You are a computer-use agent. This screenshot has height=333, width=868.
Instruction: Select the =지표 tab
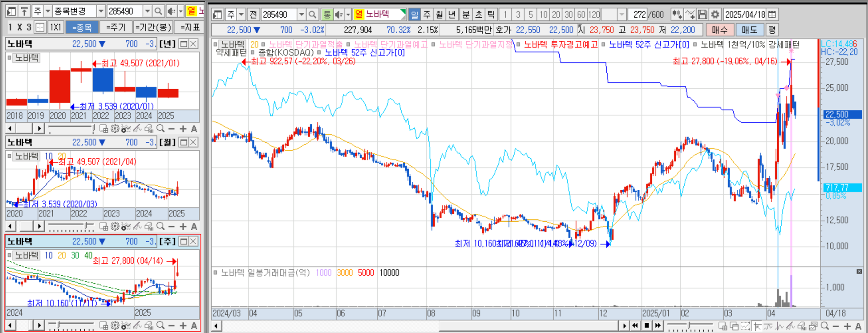tap(190, 27)
